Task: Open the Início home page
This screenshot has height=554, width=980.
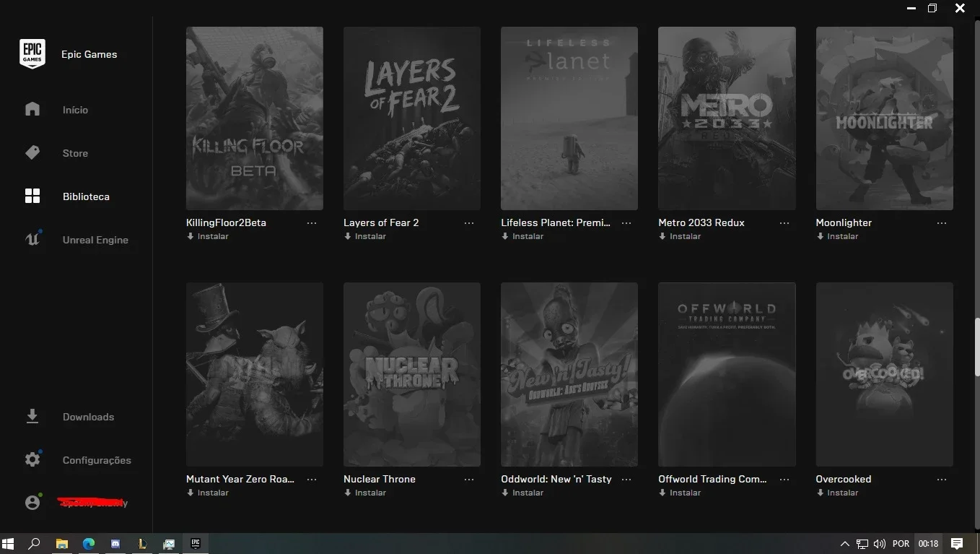Action: (x=75, y=110)
